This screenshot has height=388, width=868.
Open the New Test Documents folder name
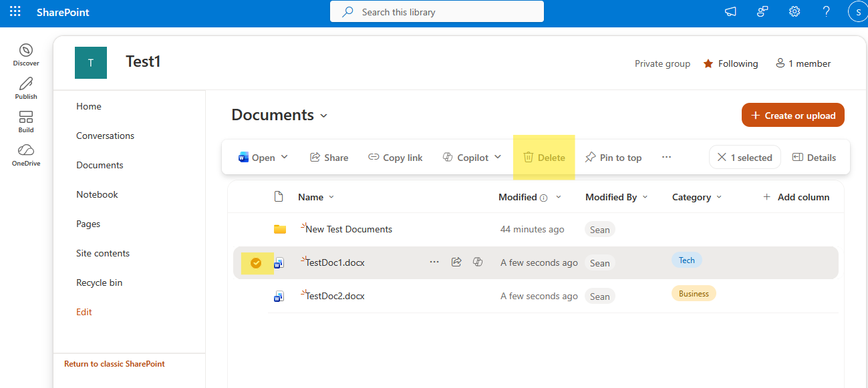[349, 229]
